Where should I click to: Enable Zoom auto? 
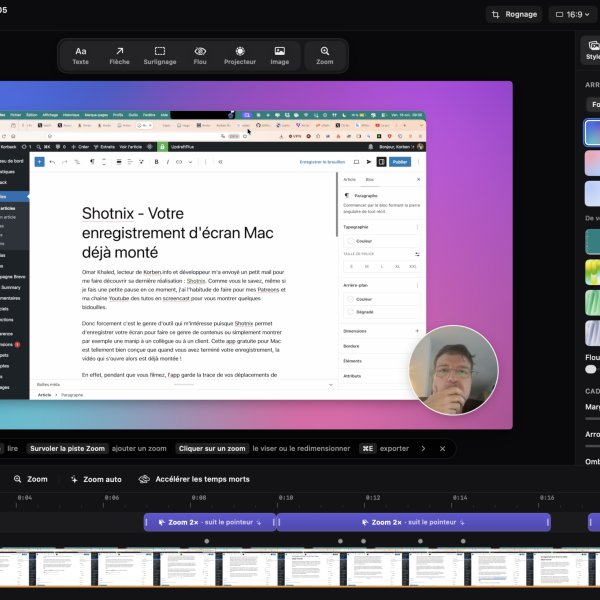coord(96,479)
